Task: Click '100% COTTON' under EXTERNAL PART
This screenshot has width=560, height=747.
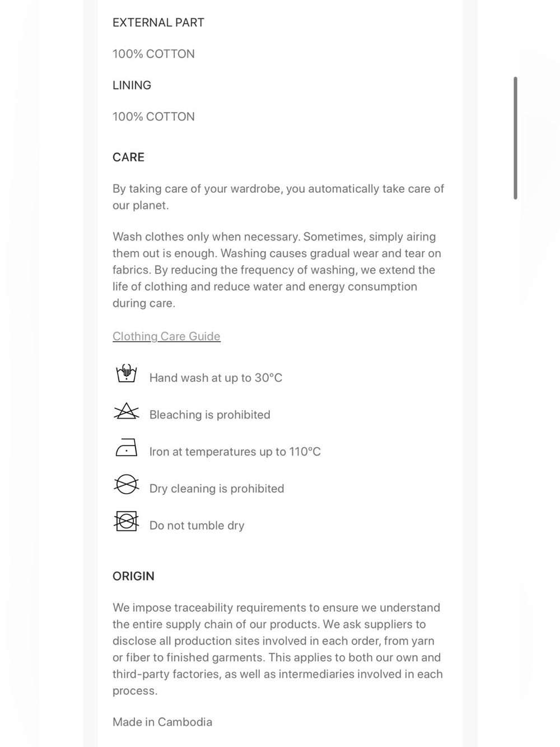Action: coord(153,54)
